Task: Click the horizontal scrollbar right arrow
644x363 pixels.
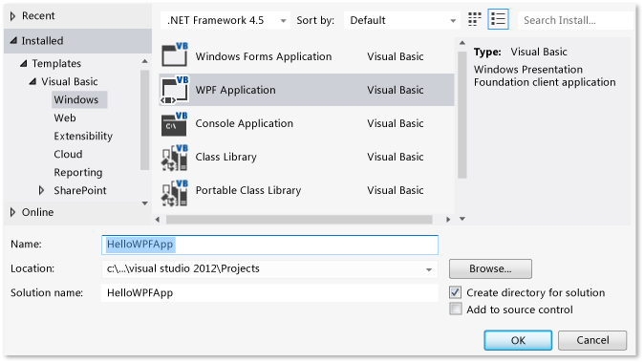Action: click(x=448, y=220)
